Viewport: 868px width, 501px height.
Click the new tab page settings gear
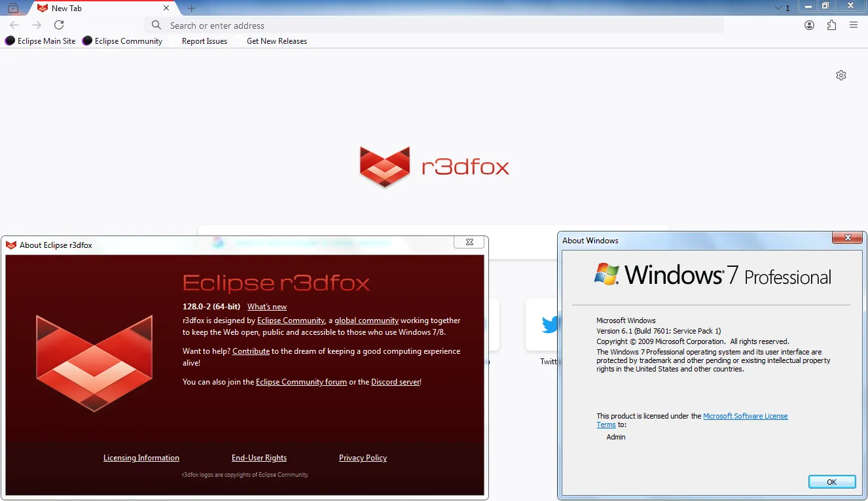(x=841, y=75)
